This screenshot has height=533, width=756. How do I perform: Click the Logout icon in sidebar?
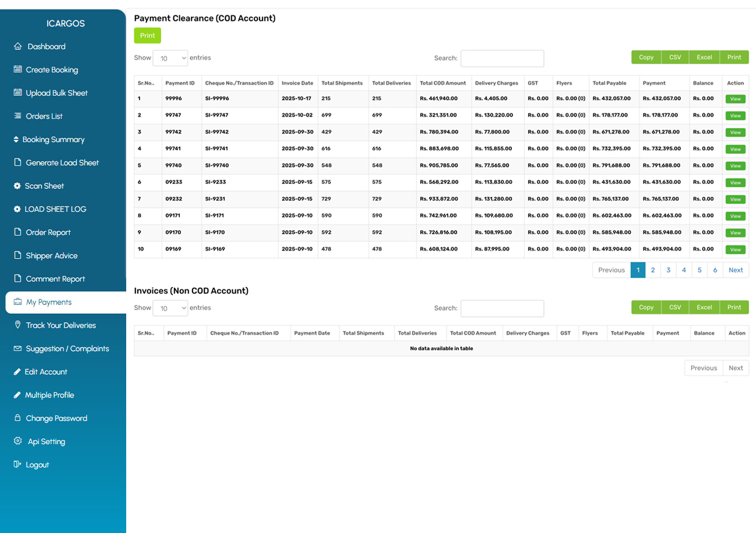point(18,464)
